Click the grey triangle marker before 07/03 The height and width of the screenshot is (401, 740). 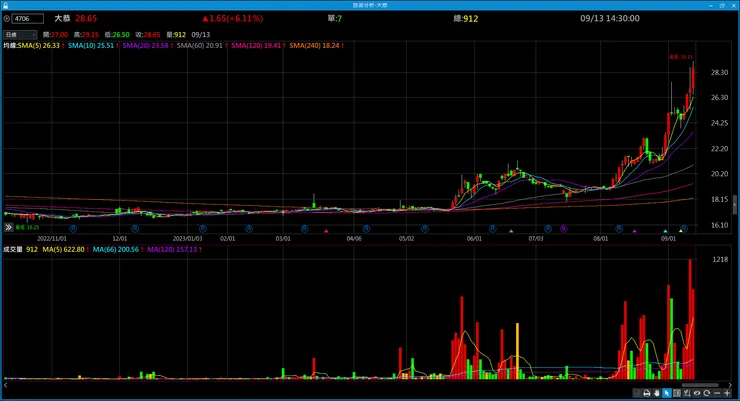(x=511, y=231)
